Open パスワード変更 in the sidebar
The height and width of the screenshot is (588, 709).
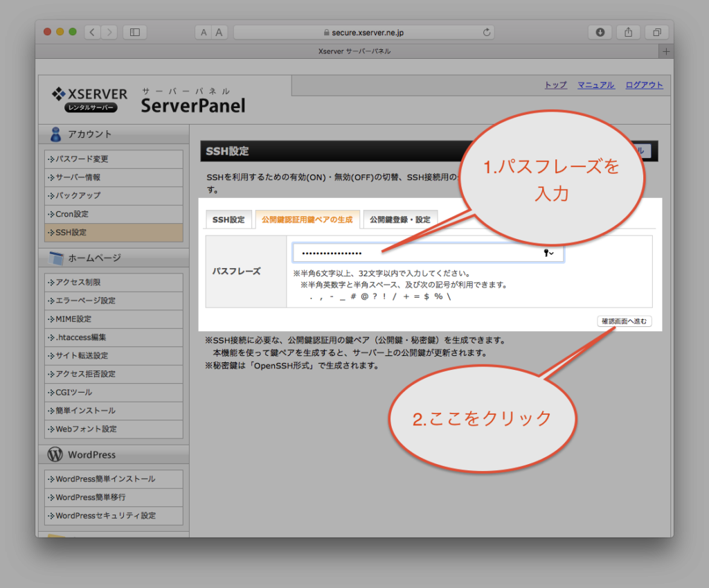(x=114, y=159)
